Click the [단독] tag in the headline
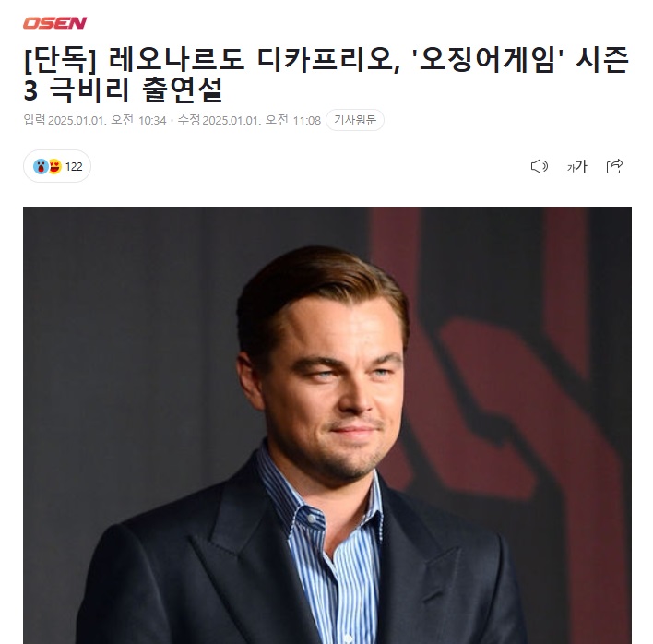This screenshot has width=653, height=644. click(x=60, y=60)
